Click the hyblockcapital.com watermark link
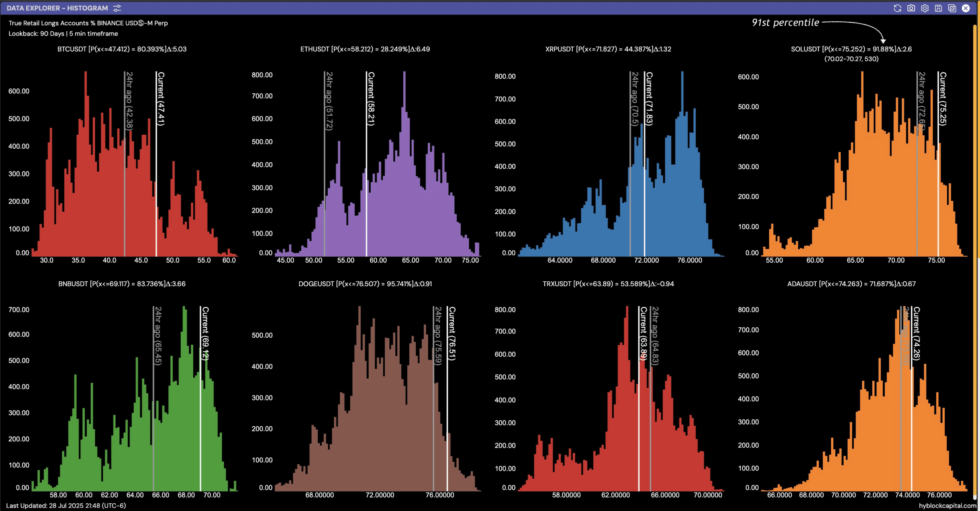Viewport: 980px width, 511px height. 947,506
